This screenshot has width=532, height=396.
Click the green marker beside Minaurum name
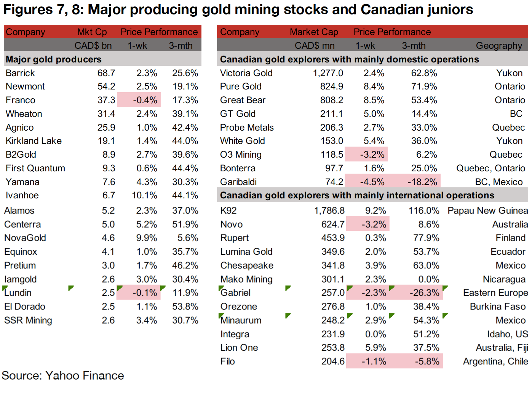coord(221,316)
